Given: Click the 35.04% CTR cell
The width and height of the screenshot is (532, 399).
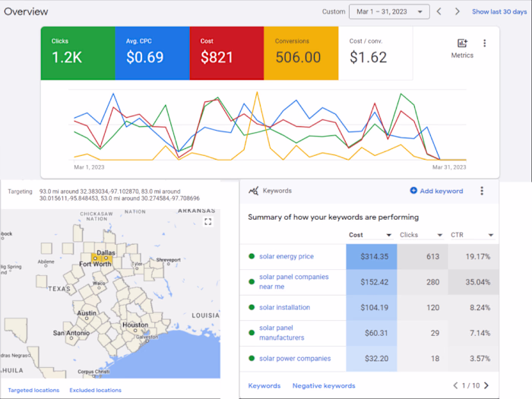Looking at the screenshot, I should click(473, 282).
